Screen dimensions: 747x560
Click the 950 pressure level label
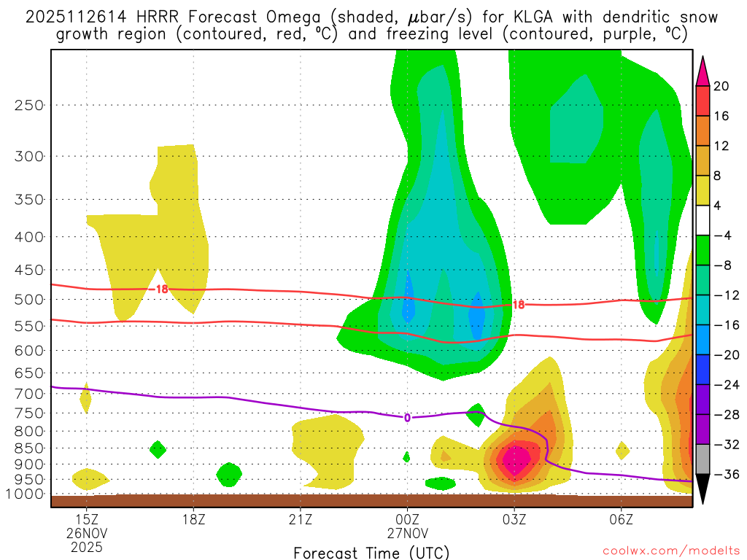pyautogui.click(x=29, y=480)
